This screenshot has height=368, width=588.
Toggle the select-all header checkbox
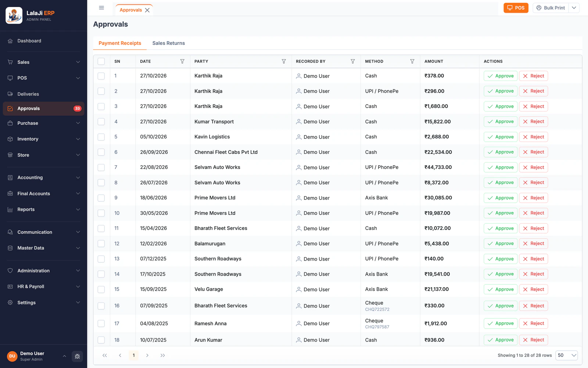tap(101, 61)
